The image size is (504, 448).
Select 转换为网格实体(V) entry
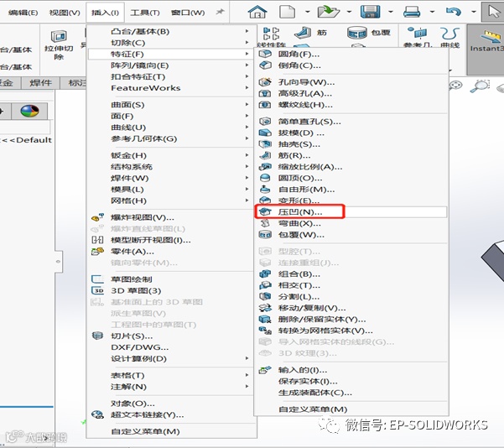[351, 331]
